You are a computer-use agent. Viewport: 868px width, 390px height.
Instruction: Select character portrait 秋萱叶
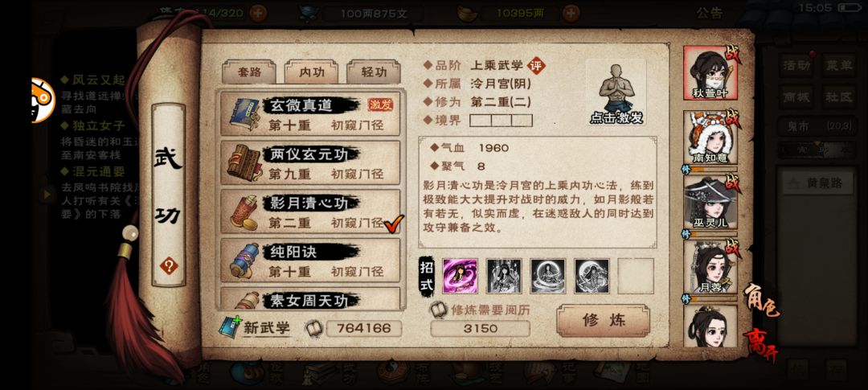coord(710,73)
